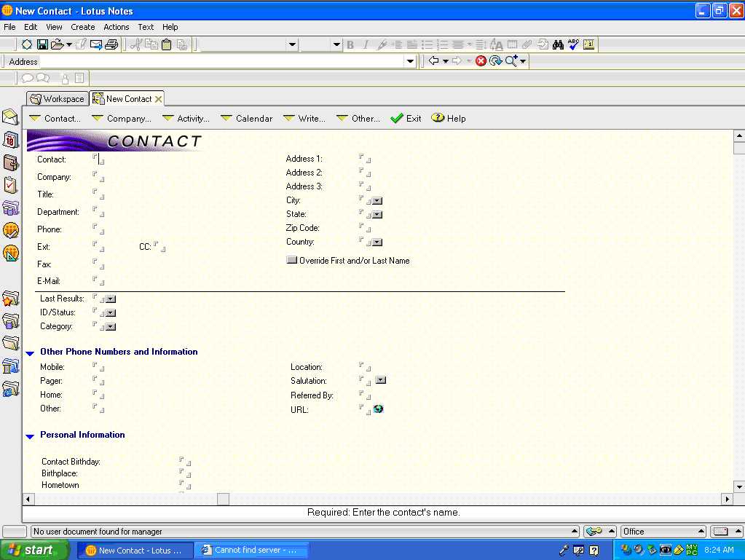Click the Italic formatting icon
Screen dimensions: 745x560
coord(366,44)
